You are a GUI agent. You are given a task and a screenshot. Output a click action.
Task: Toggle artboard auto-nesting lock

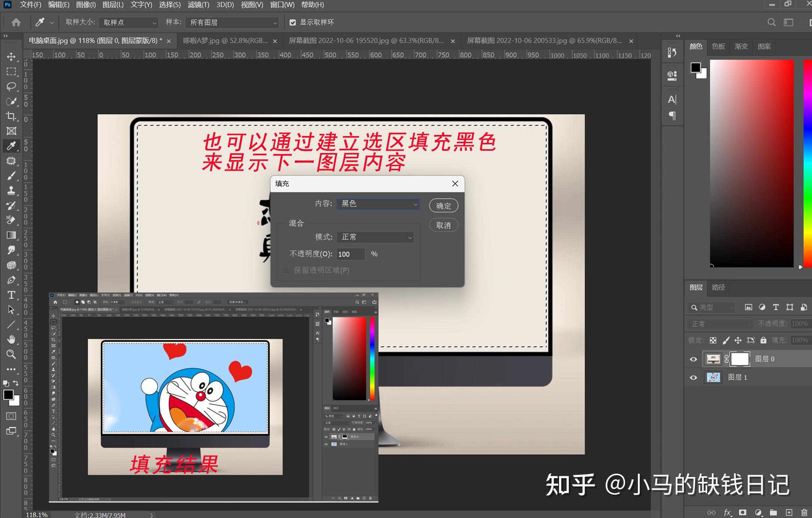pyautogui.click(x=751, y=340)
